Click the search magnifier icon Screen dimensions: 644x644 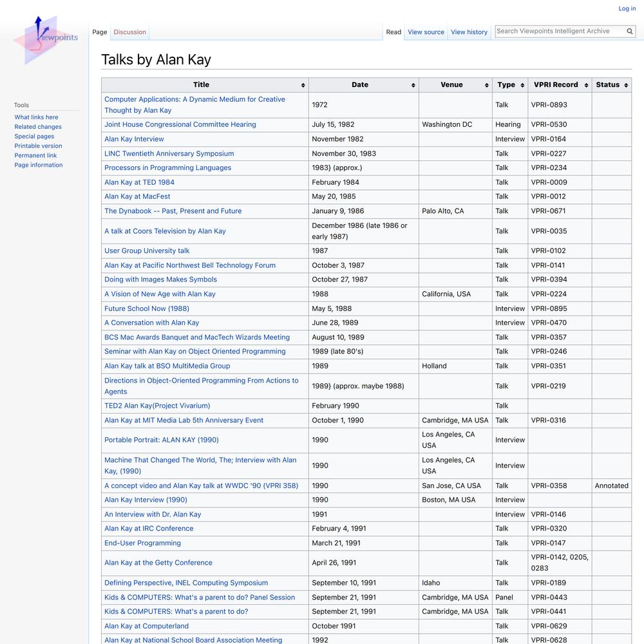pyautogui.click(x=629, y=31)
